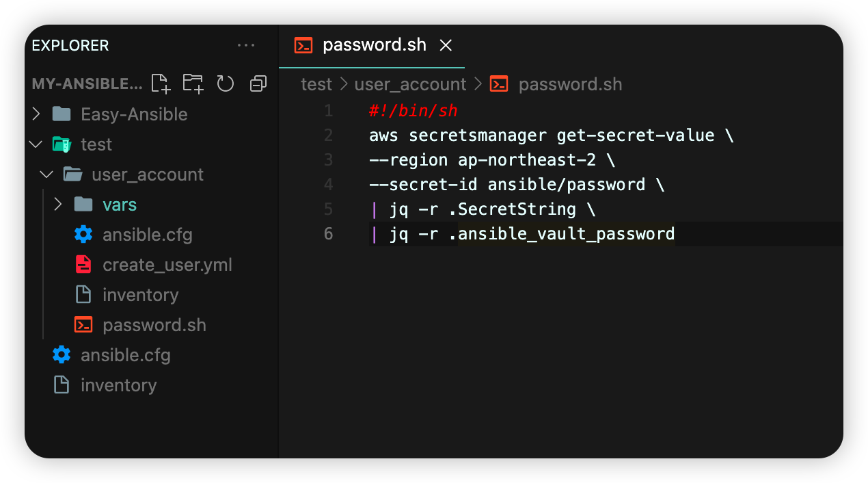Click line number 3 in the gutter
This screenshot has width=868, height=483.
pyautogui.click(x=329, y=160)
